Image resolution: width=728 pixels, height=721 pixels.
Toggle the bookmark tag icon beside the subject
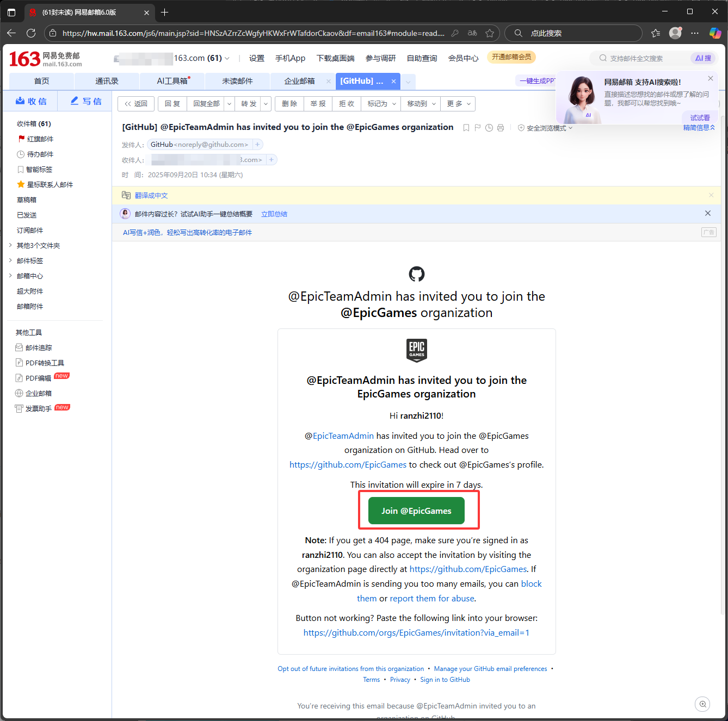(466, 128)
